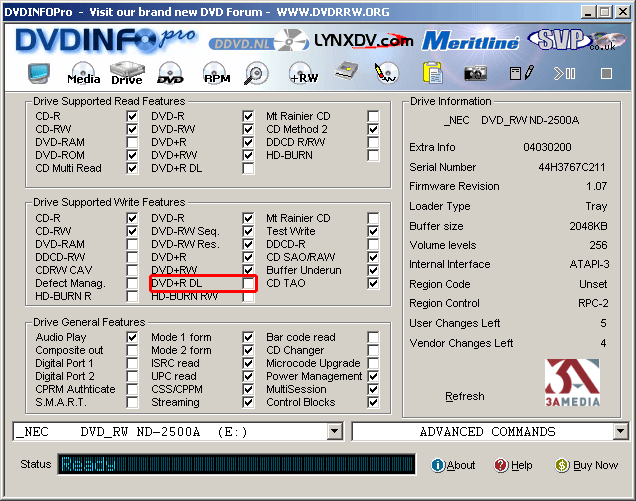Open the Meritline sponsor logo
Image resolution: width=636 pixels, height=501 pixels.
471,41
